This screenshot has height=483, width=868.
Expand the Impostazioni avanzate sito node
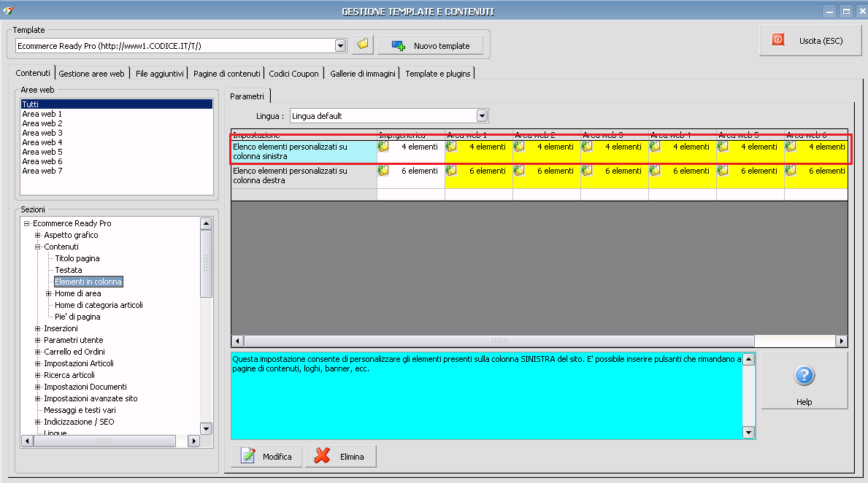pos(38,398)
